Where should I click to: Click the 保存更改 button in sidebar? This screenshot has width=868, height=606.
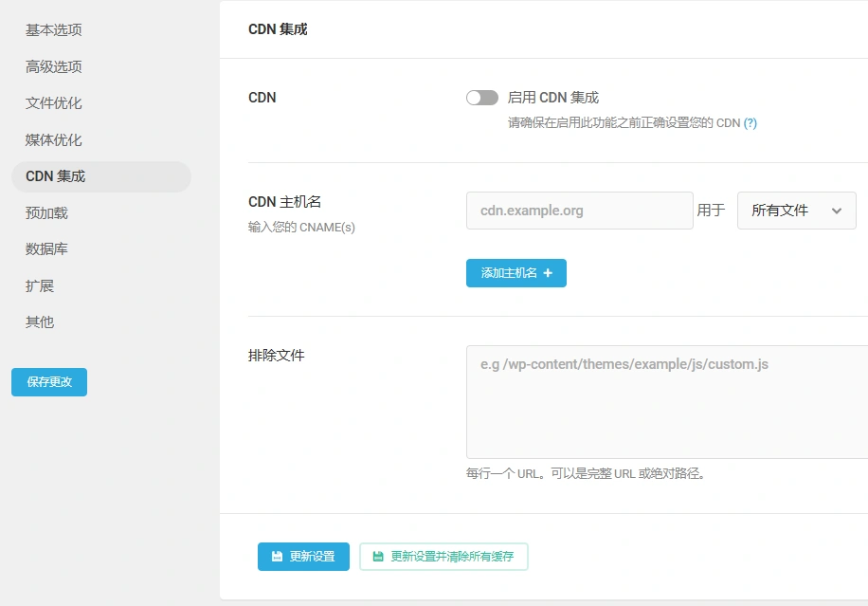[48, 382]
